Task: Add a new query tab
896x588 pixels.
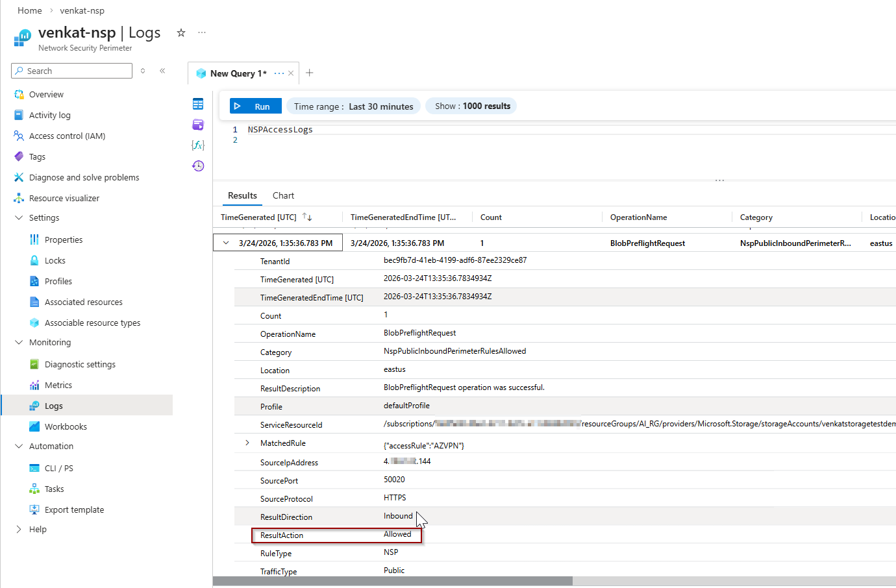Action: (310, 73)
